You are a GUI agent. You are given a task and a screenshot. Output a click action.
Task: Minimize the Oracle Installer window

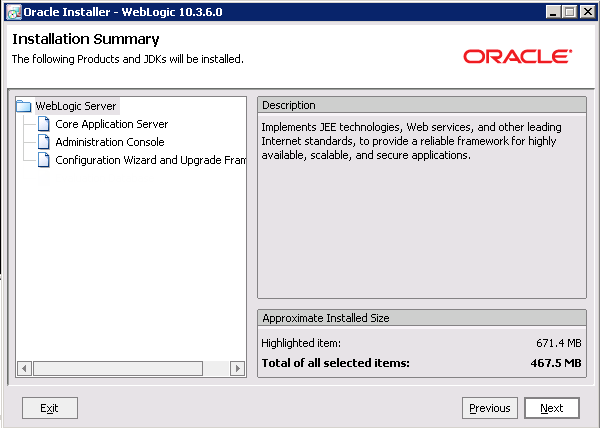553,12
